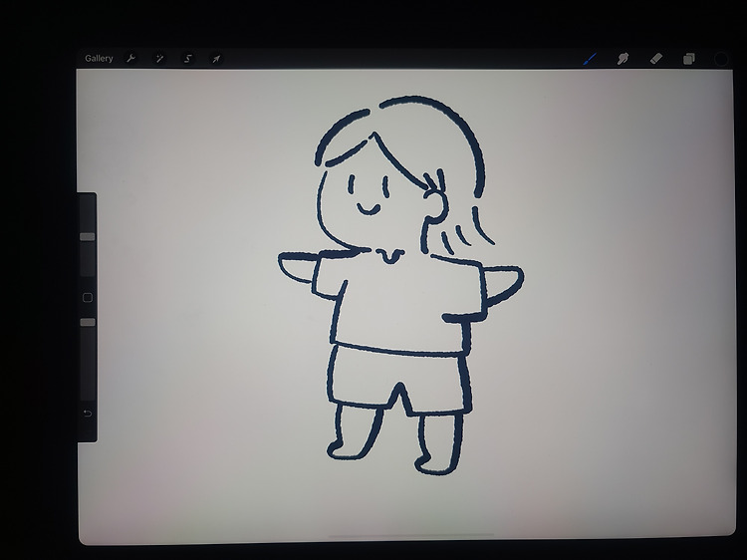The width and height of the screenshot is (747, 560).
Task: Select the Selection S tool
Action: pyautogui.click(x=187, y=59)
